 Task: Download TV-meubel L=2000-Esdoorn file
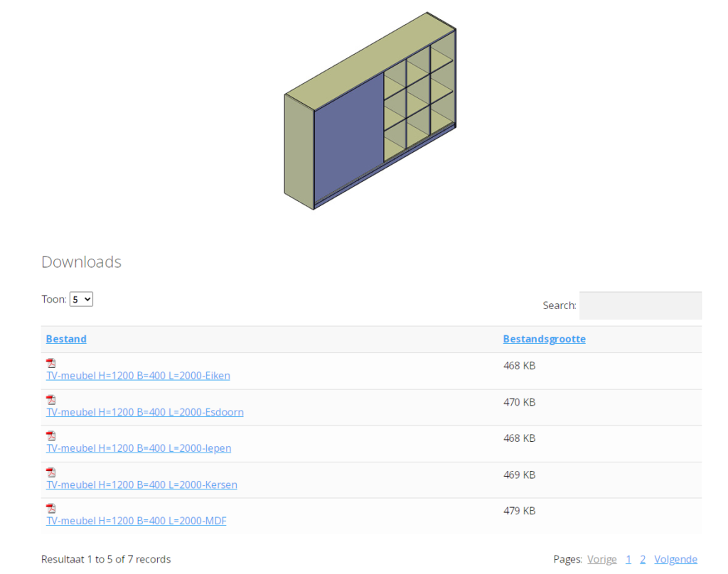(145, 412)
